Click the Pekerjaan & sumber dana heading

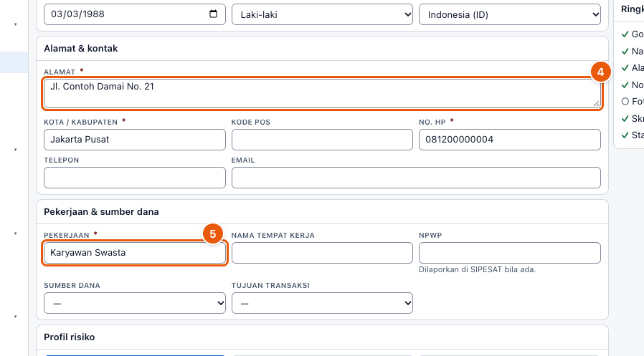pos(101,211)
